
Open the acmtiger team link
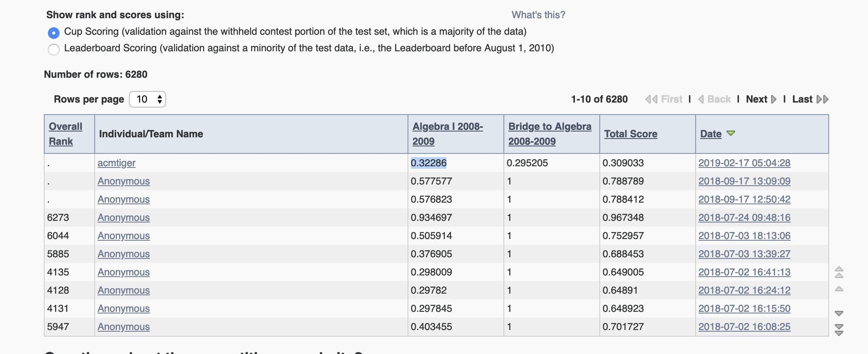pos(117,163)
